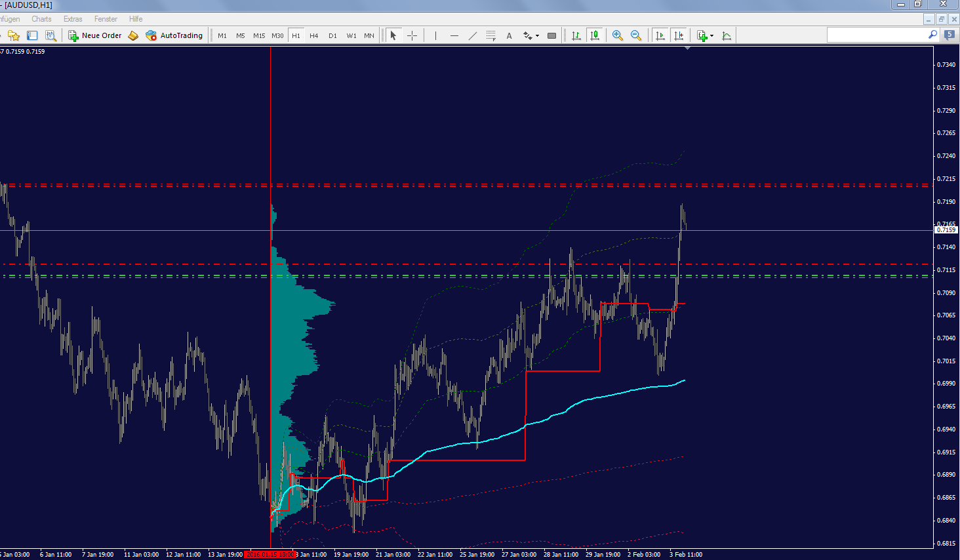Click the zoom out magnifier
This screenshot has width=960, height=560.
coord(635,35)
